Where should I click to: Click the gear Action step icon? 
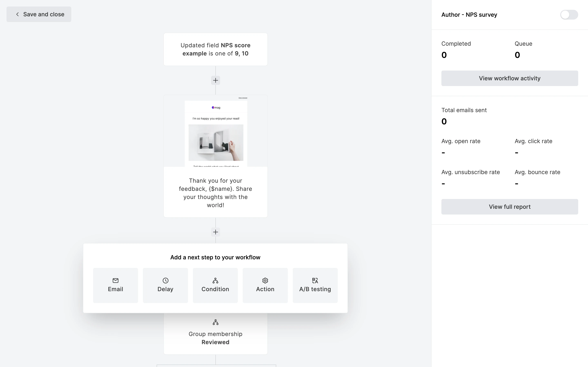click(x=265, y=280)
